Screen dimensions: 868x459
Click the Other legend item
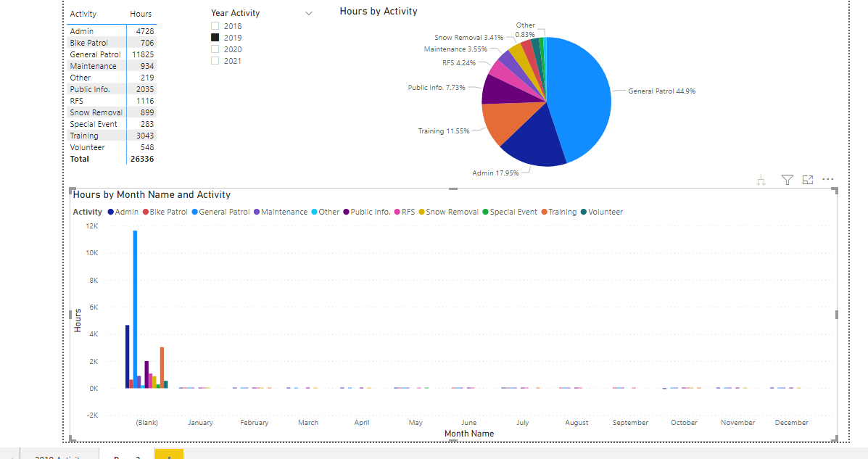tap(326, 212)
